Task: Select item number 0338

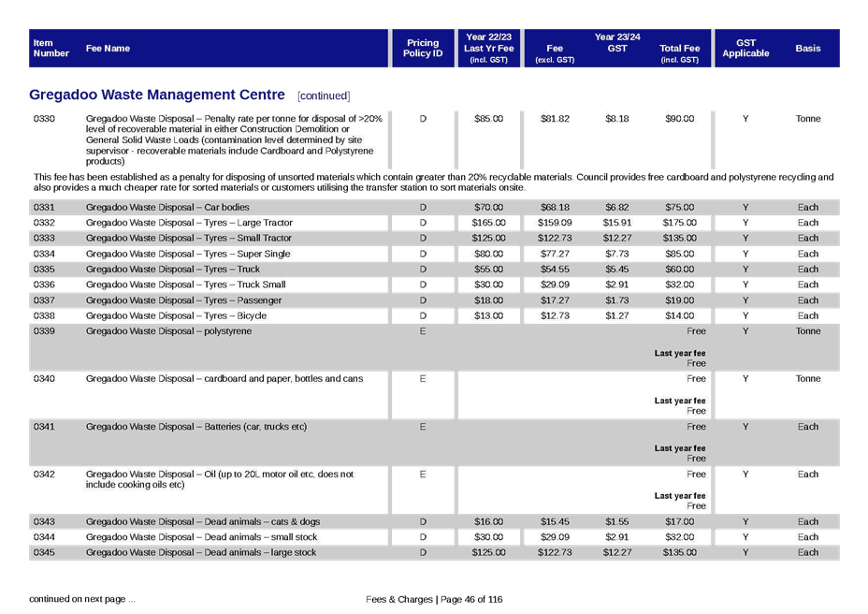Action: pos(44,315)
